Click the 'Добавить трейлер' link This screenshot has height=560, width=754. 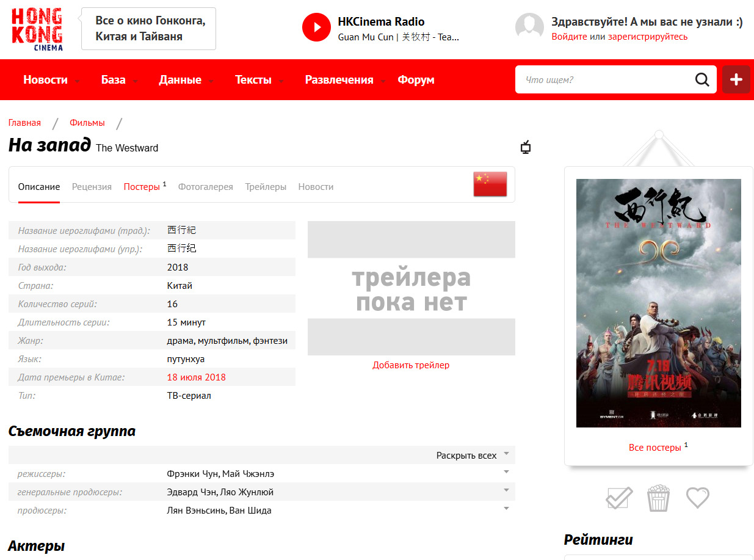click(x=411, y=365)
